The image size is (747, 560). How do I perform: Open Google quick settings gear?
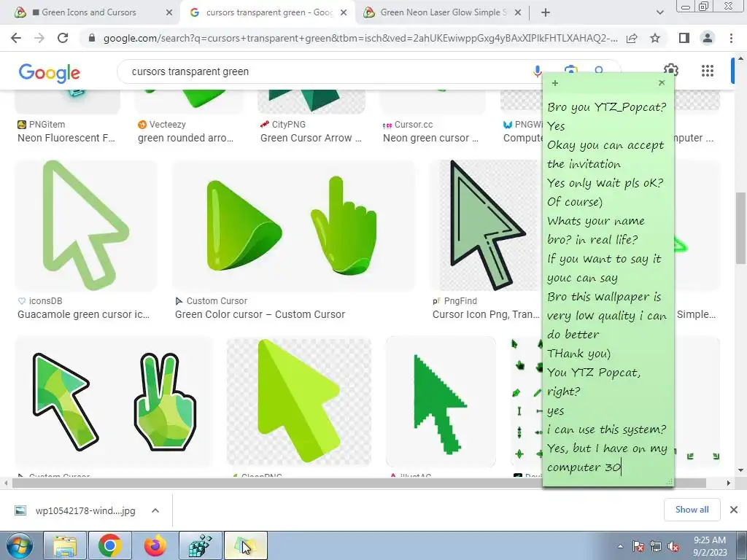point(671,70)
